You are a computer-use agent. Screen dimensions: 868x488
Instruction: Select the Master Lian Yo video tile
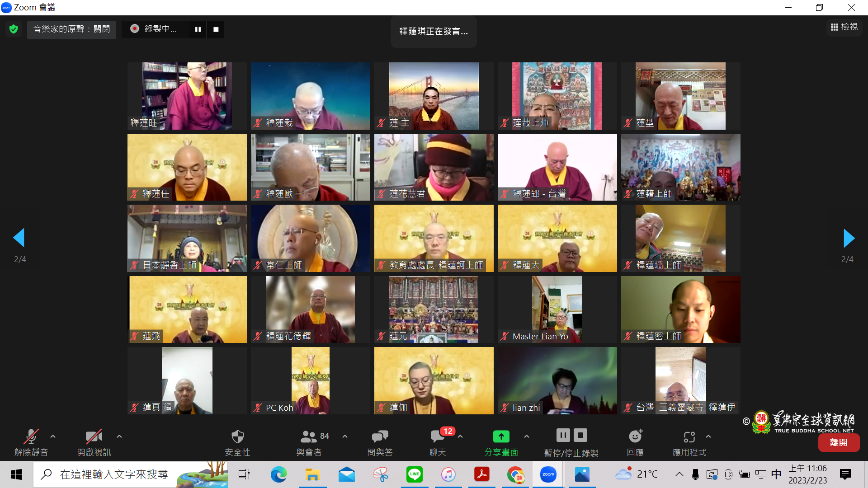(557, 310)
